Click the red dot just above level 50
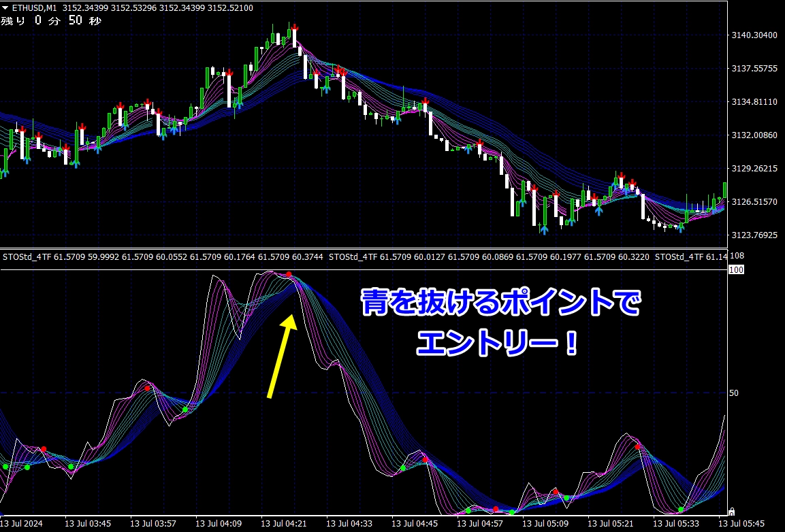 click(147, 388)
